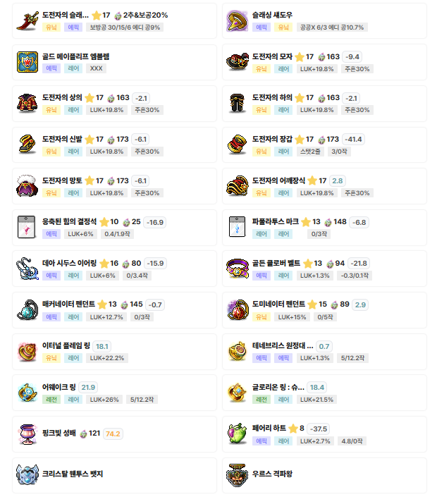Select the 74.2 score badge on 핑크빛 성배
Image resolution: width=437 pixels, height=504 pixels.
click(x=113, y=434)
